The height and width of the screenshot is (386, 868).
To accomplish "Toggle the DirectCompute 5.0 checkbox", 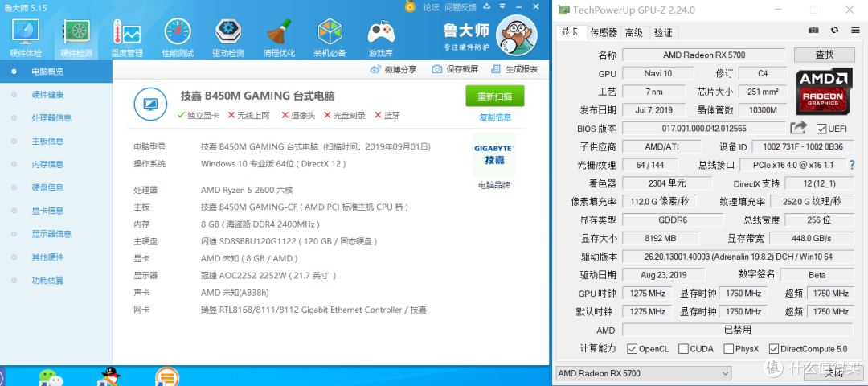I will tap(774, 349).
